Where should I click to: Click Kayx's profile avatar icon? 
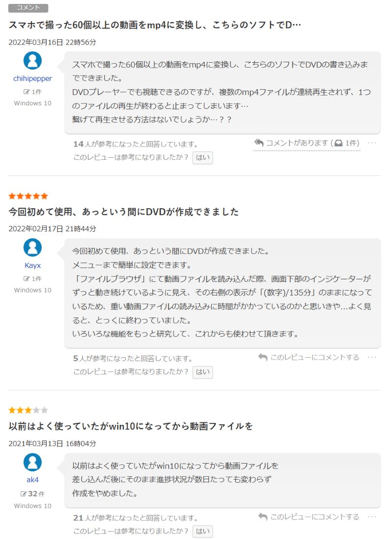click(x=32, y=247)
